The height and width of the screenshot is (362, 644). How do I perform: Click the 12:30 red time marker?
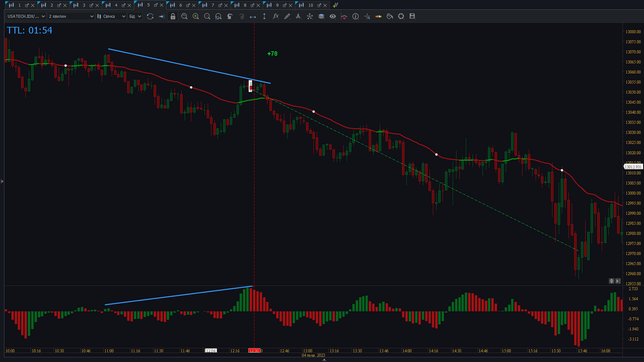(x=254, y=351)
